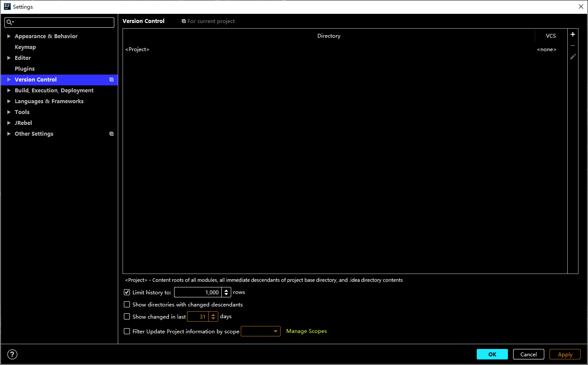Enable Show changed in last days checkbox

point(127,316)
